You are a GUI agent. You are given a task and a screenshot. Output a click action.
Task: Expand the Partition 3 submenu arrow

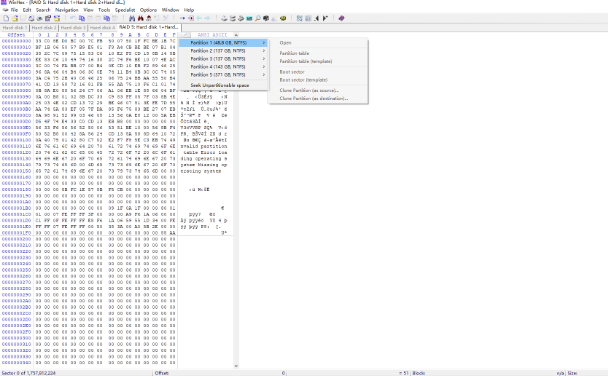click(x=264, y=59)
